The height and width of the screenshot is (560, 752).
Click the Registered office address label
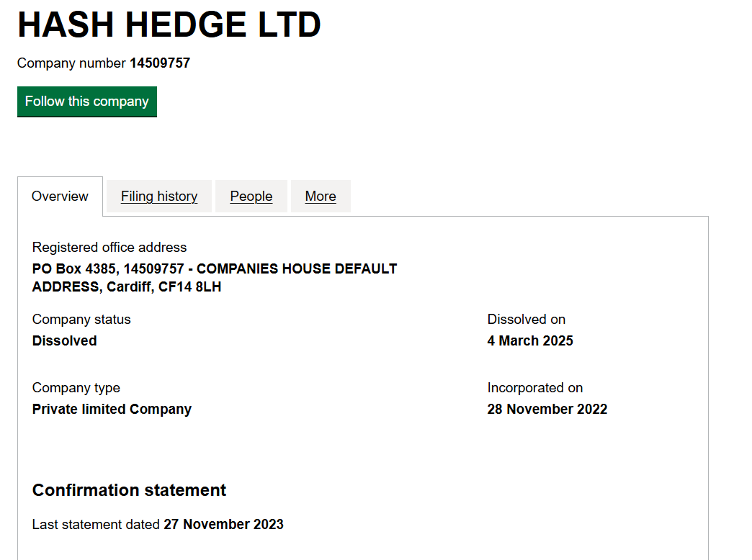click(x=109, y=248)
